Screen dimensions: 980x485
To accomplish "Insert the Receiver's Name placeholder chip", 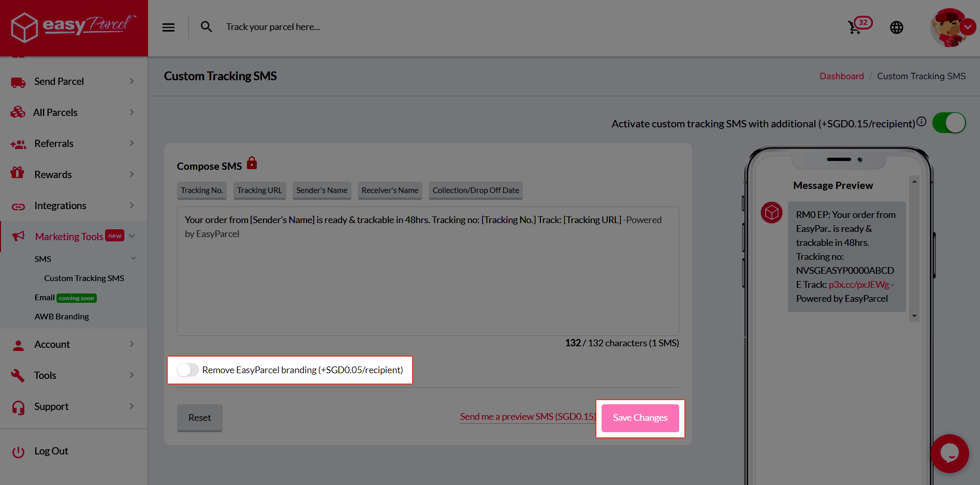I will pos(389,190).
